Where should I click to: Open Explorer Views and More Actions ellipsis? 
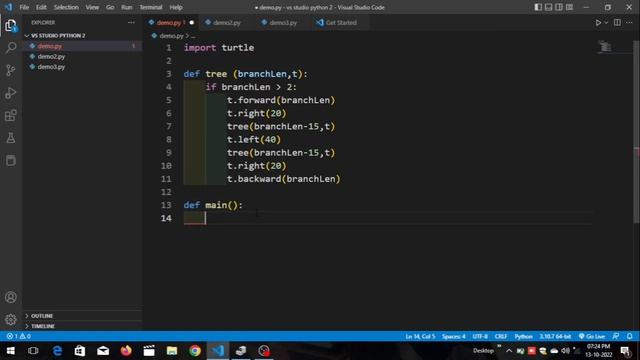point(131,23)
